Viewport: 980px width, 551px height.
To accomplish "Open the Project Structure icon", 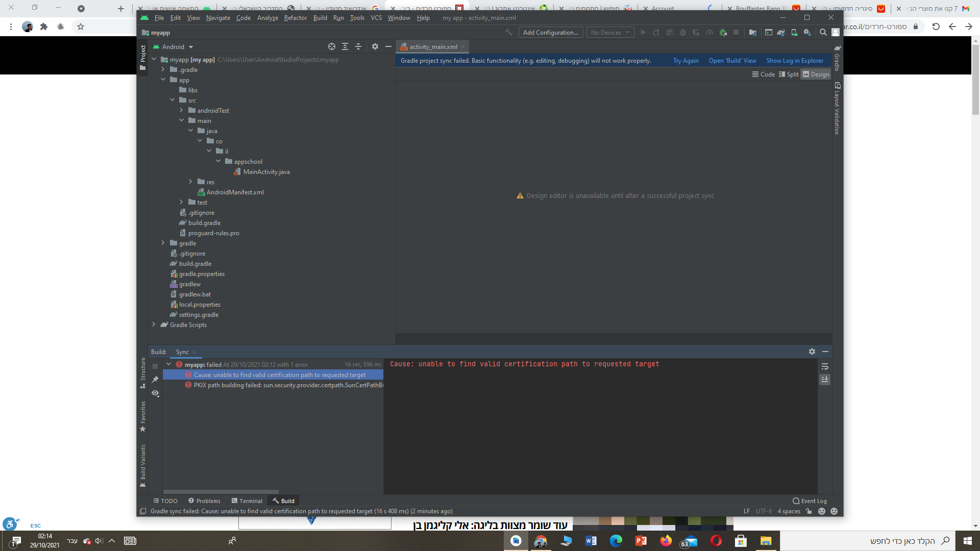I will click(752, 33).
